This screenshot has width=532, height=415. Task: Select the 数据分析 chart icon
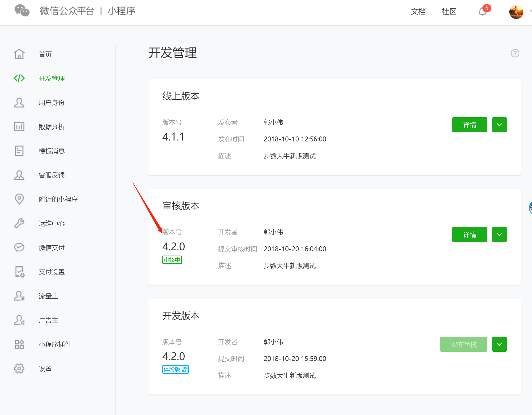19,127
